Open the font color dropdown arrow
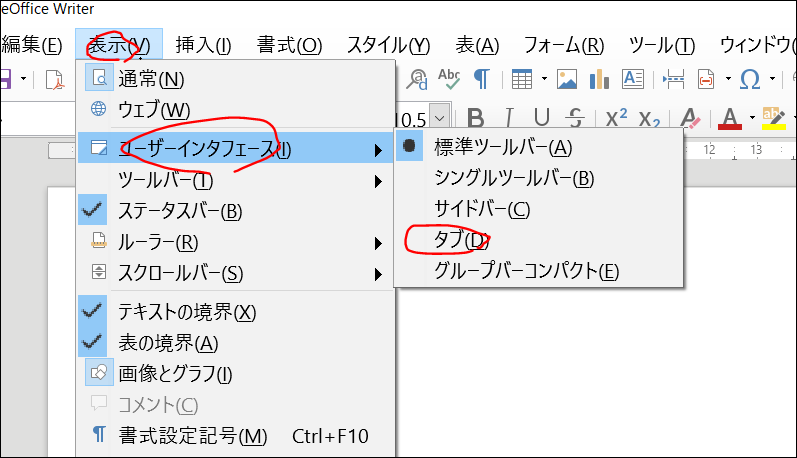797x458 pixels. (752, 118)
